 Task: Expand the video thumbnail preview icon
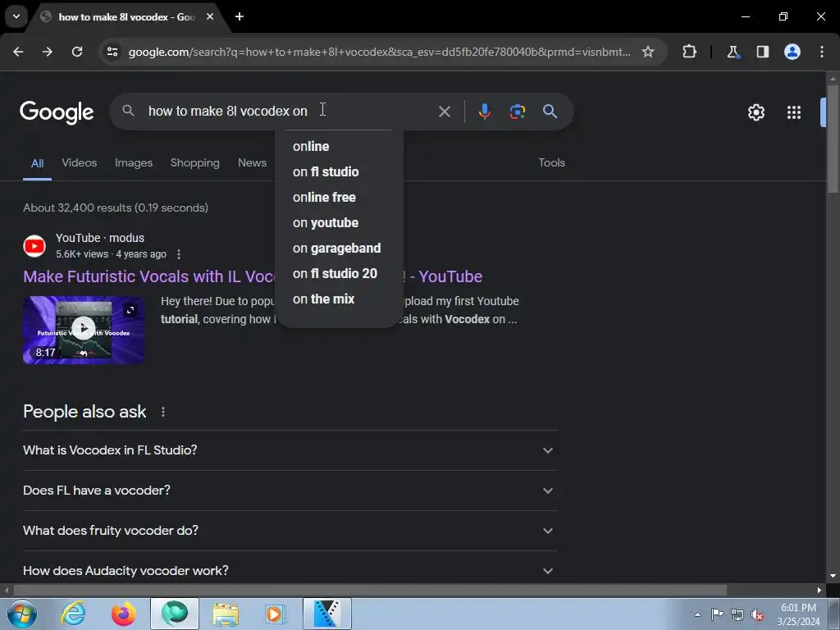pyautogui.click(x=130, y=310)
